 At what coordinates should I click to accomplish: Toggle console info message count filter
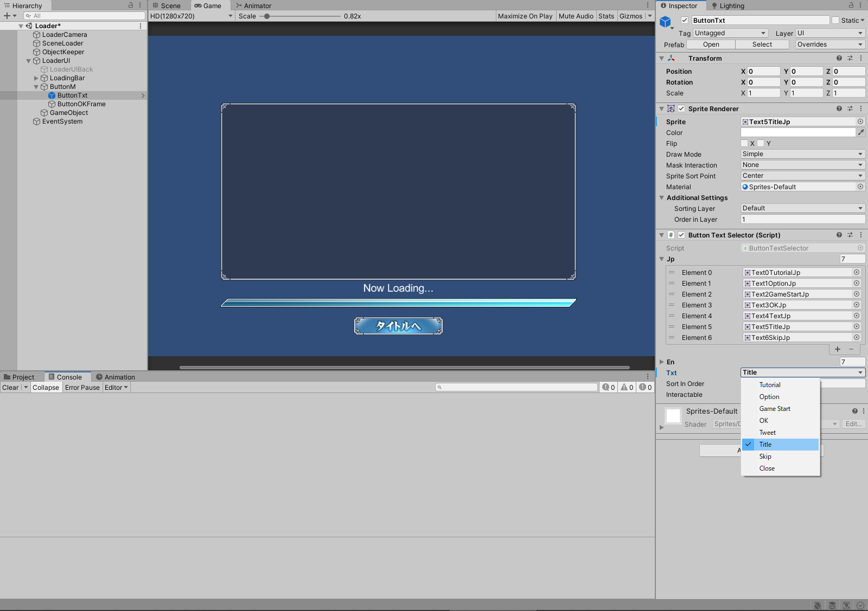pyautogui.click(x=609, y=387)
